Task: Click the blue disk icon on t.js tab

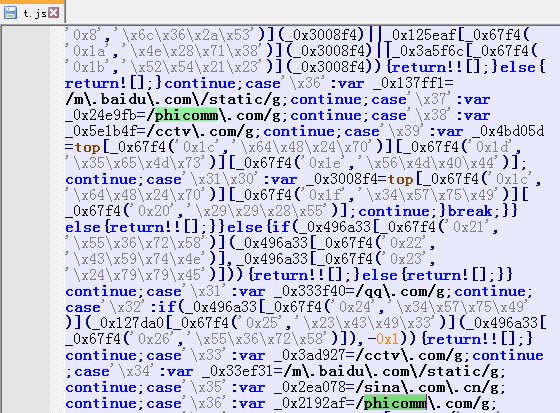Action: [x=10, y=13]
